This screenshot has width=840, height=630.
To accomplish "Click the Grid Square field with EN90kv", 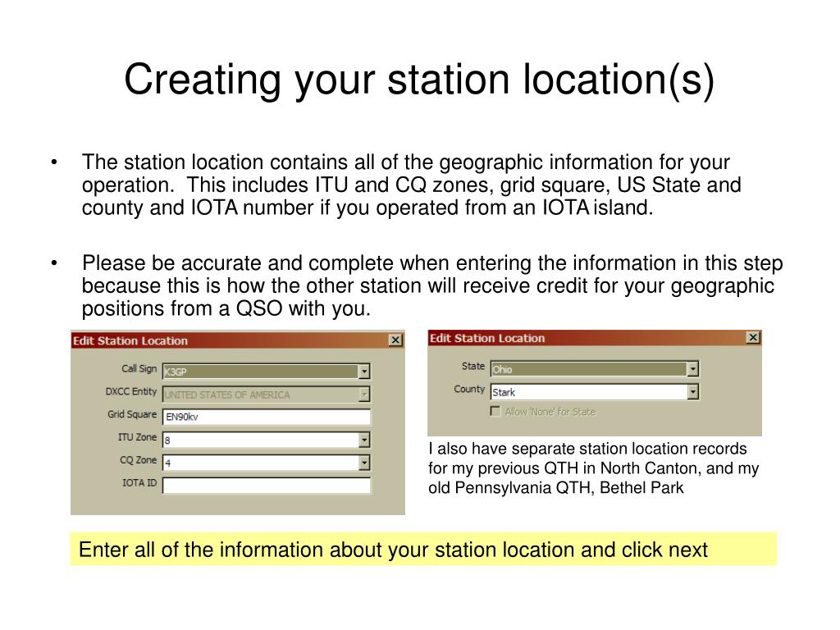I will (267, 417).
